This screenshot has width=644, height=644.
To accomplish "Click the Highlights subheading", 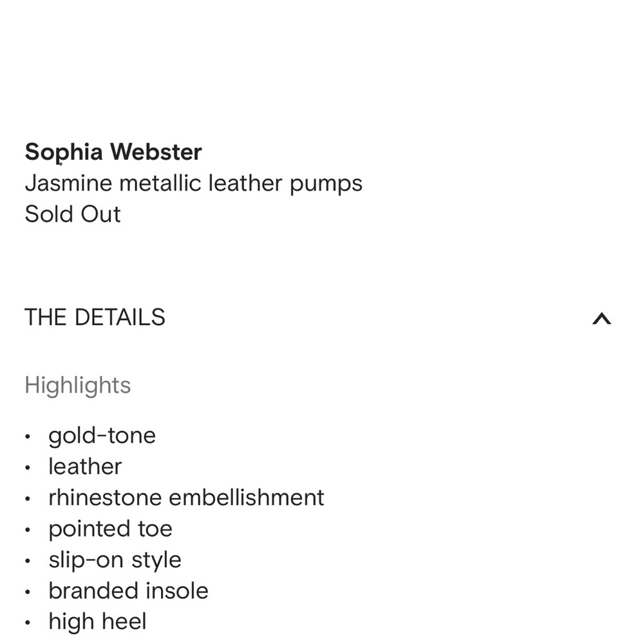I will pos(78,386).
